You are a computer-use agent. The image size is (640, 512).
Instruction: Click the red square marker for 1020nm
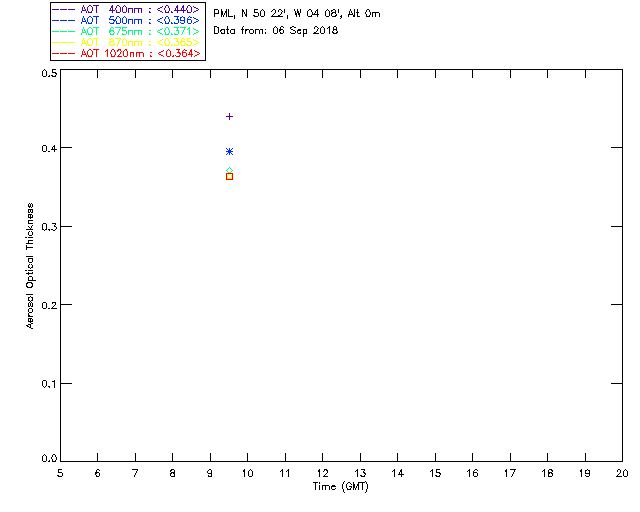tap(229, 177)
